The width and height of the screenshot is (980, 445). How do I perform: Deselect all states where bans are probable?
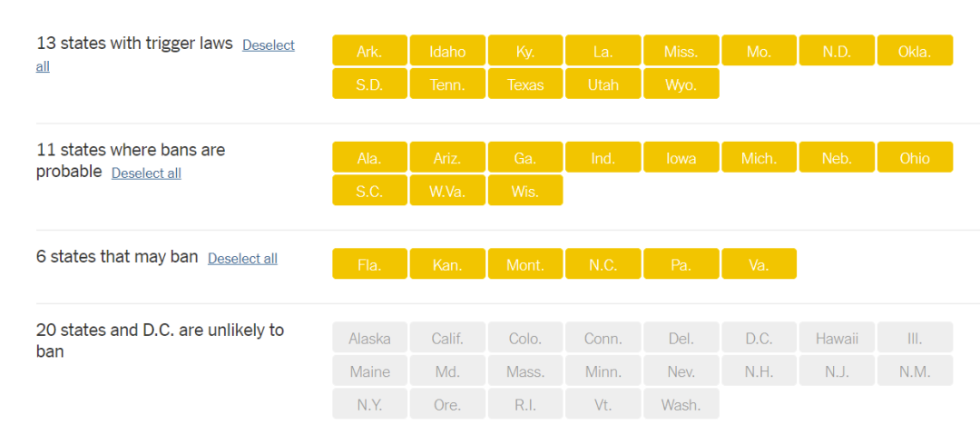(146, 173)
